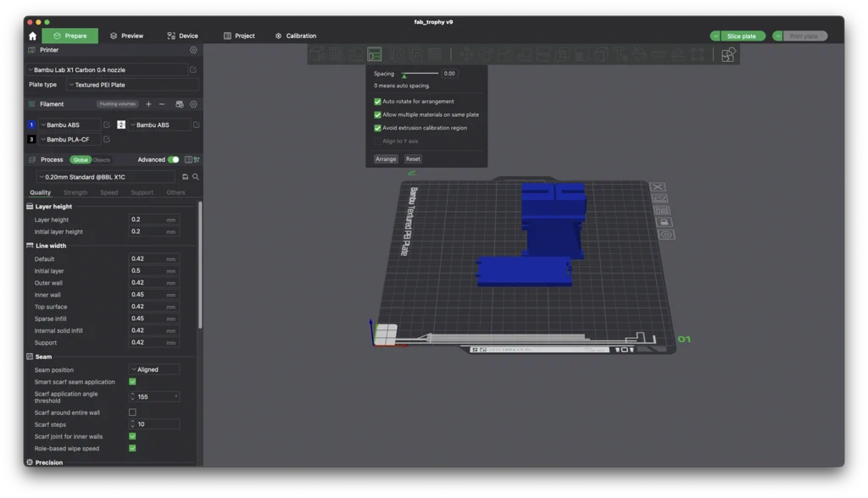Toggle Role-based wipe speed checkbox
This screenshot has height=498, width=868.
click(132, 449)
